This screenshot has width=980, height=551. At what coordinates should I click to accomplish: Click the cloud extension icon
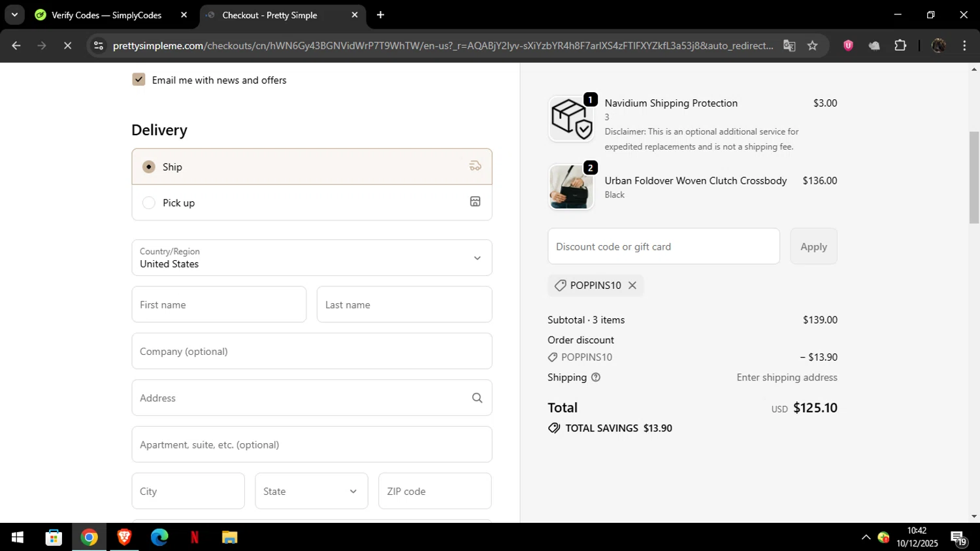pos(874,46)
